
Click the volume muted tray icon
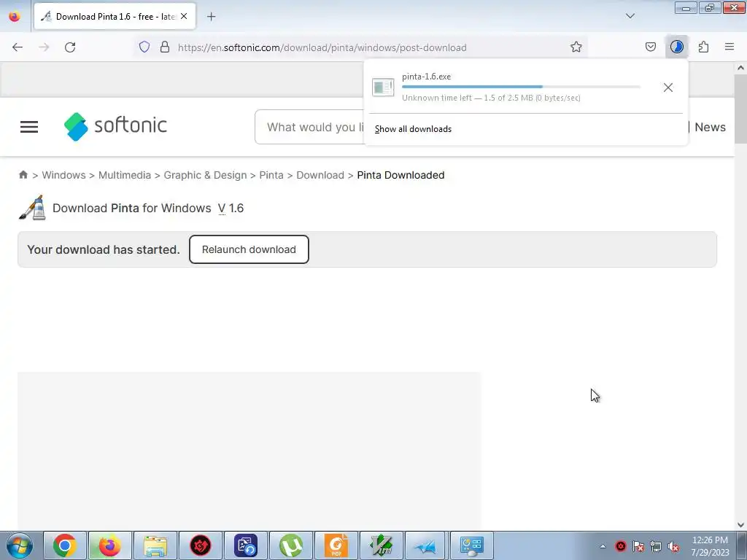click(673, 547)
